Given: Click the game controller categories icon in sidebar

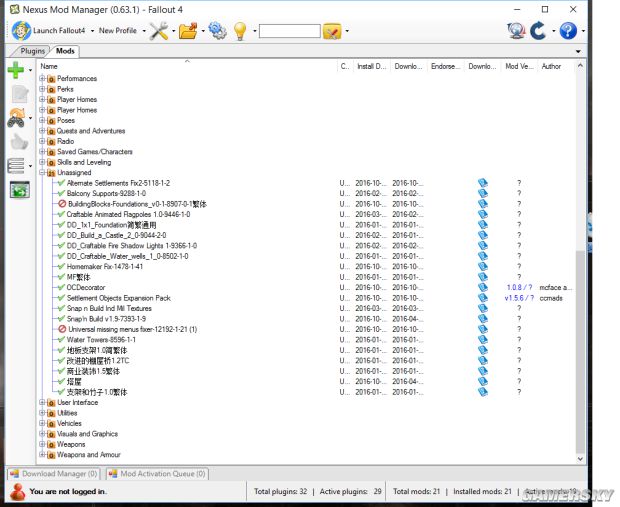Looking at the screenshot, I should [16, 118].
